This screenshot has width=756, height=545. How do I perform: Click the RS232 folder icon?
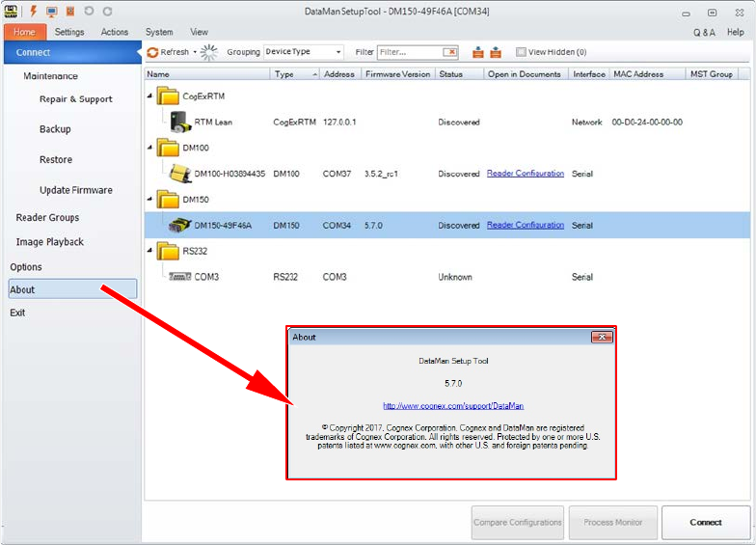[168, 251]
